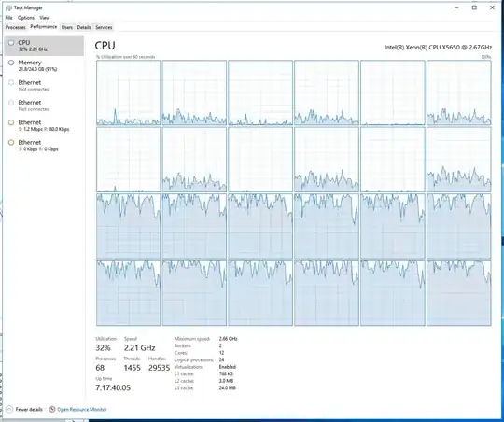Image resolution: width=504 pixels, height=422 pixels.
Task: Open Resource Monitor link
Action: tap(81, 410)
